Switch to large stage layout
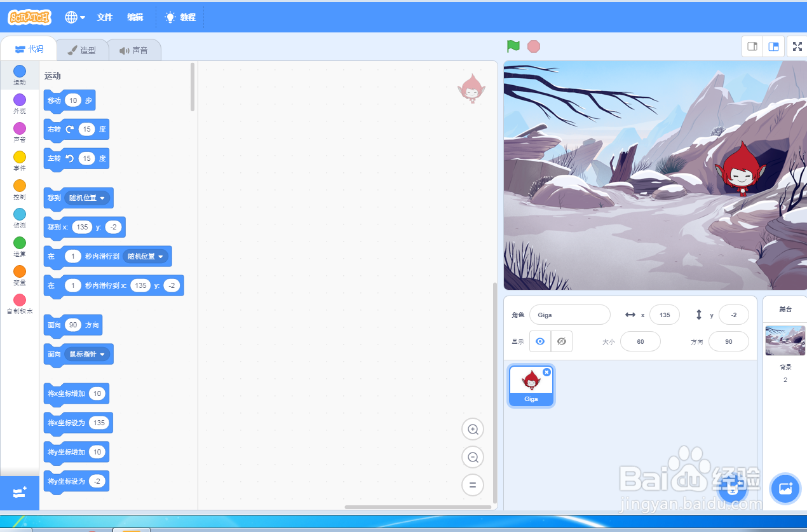Screen dimensions: 807x532 [x=773, y=46]
